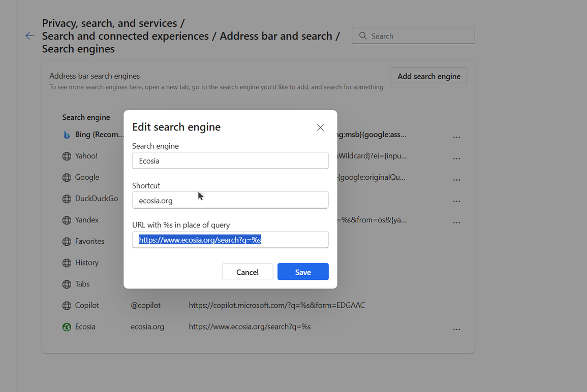This screenshot has width=587, height=392.
Task: Click the ecosia.org shortcut in the list
Action: click(147, 326)
